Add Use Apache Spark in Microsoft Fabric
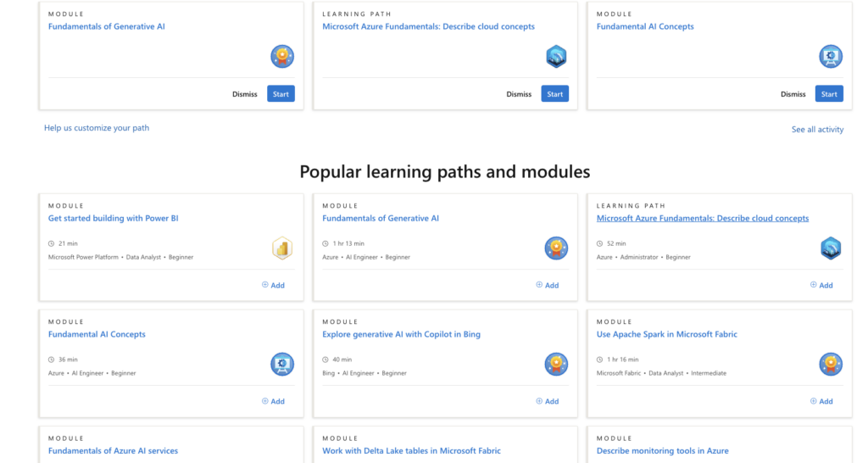The image size is (868, 463). click(821, 402)
